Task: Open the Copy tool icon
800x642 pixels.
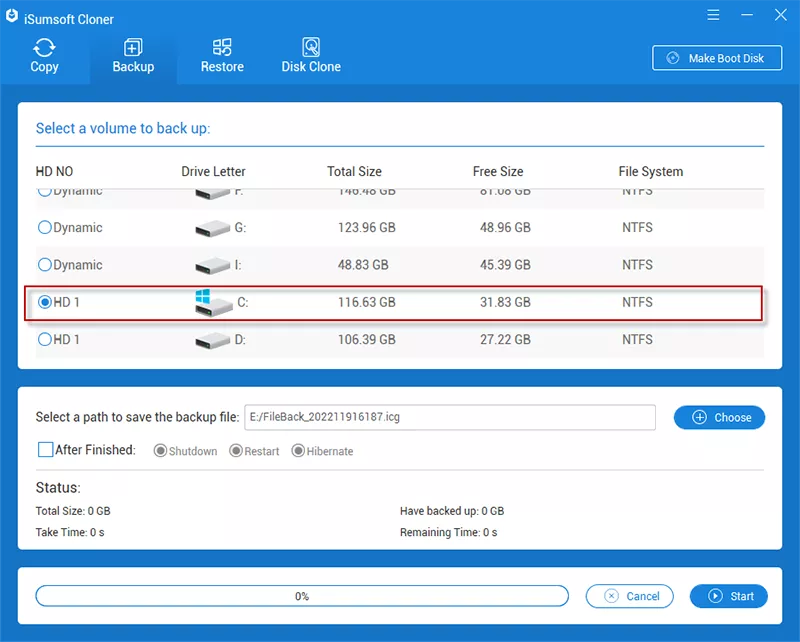Action: [x=44, y=48]
